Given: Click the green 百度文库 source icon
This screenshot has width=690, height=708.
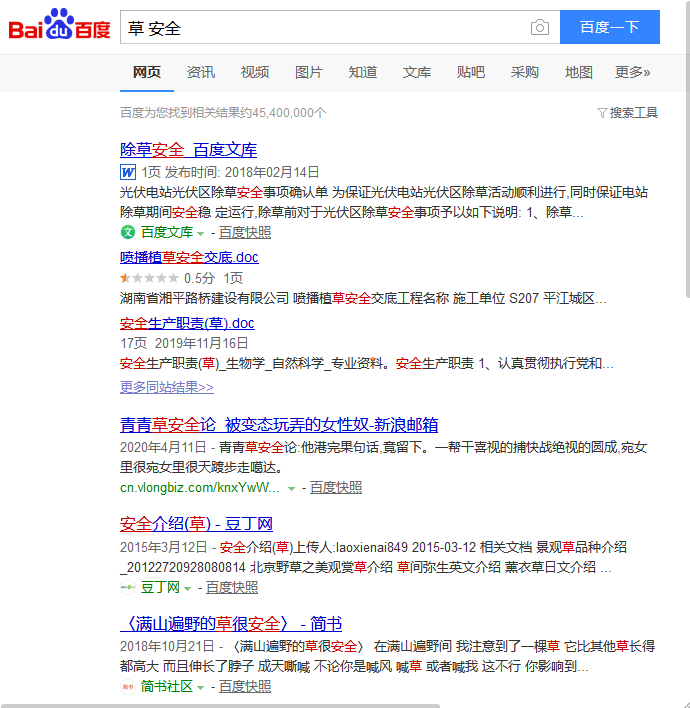Looking at the screenshot, I should 128,232.
